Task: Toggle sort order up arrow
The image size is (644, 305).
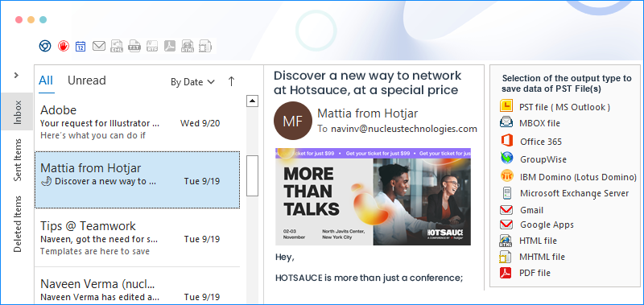Action: point(231,82)
